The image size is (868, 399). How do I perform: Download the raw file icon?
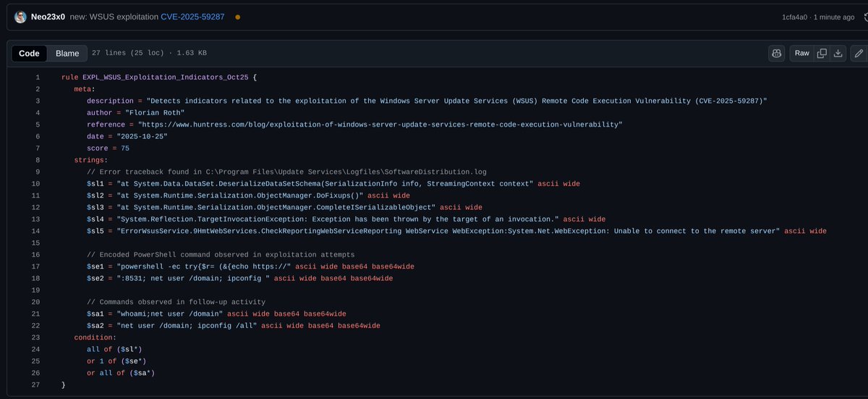click(x=838, y=53)
